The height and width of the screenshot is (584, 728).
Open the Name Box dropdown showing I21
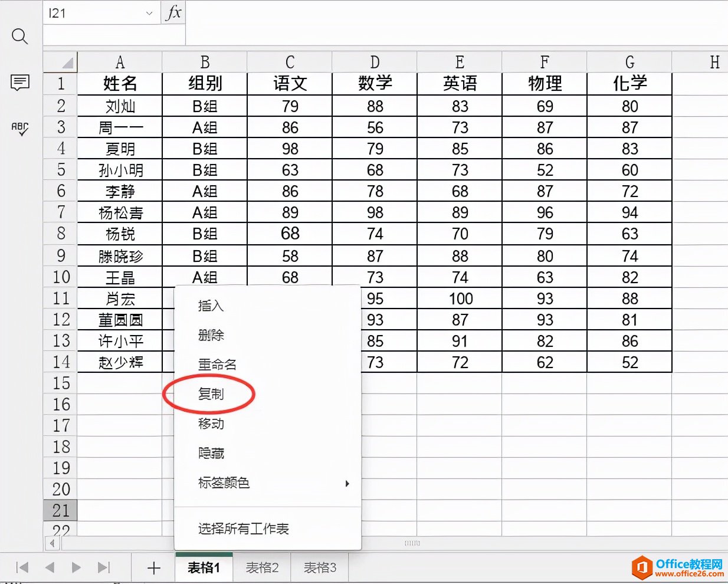pyautogui.click(x=149, y=13)
